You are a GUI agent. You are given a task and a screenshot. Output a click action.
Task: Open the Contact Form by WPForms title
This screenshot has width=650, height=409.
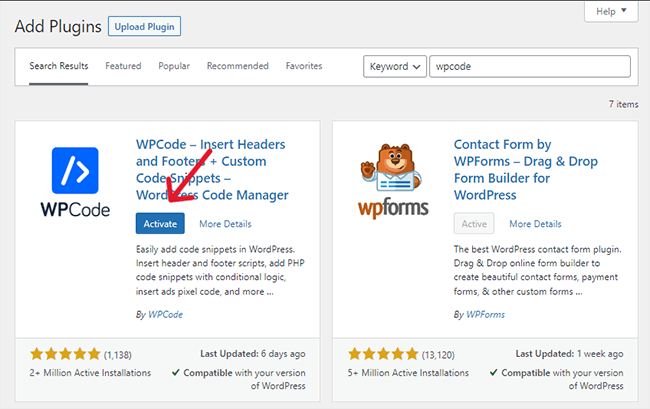526,169
